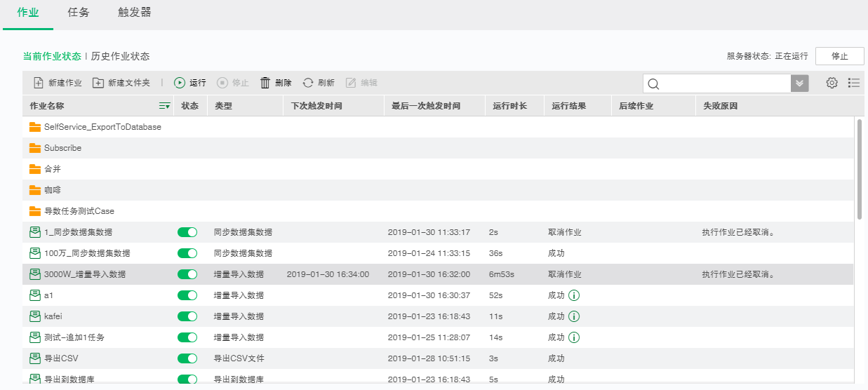View 历史作业状态 link
The height and width of the screenshot is (390, 868).
(x=120, y=56)
